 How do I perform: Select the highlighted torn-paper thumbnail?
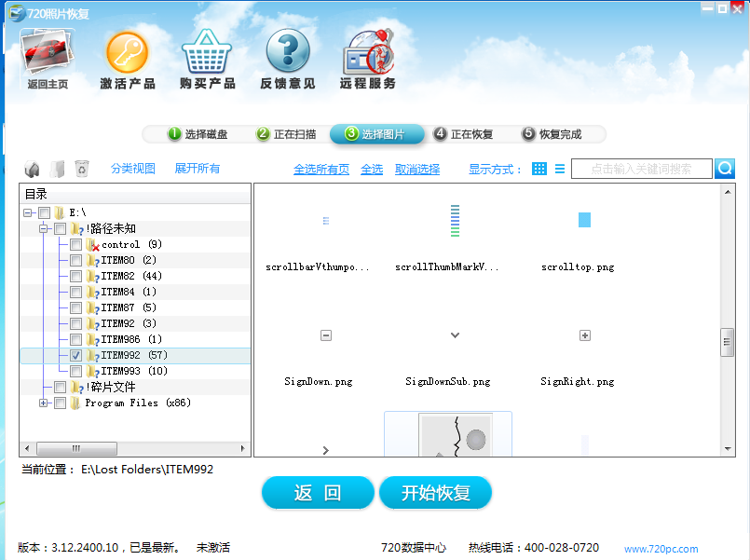click(448, 434)
